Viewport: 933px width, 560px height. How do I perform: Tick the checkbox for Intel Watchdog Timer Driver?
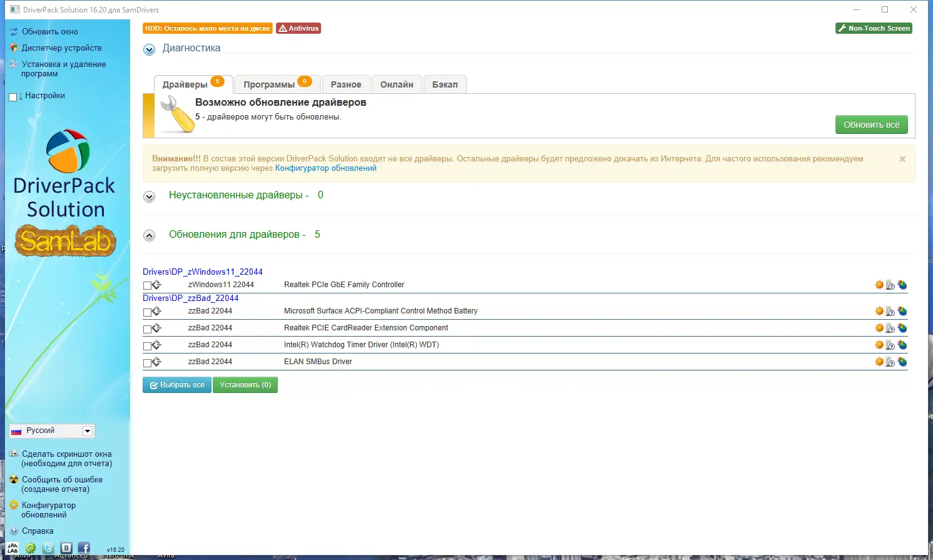coord(147,346)
